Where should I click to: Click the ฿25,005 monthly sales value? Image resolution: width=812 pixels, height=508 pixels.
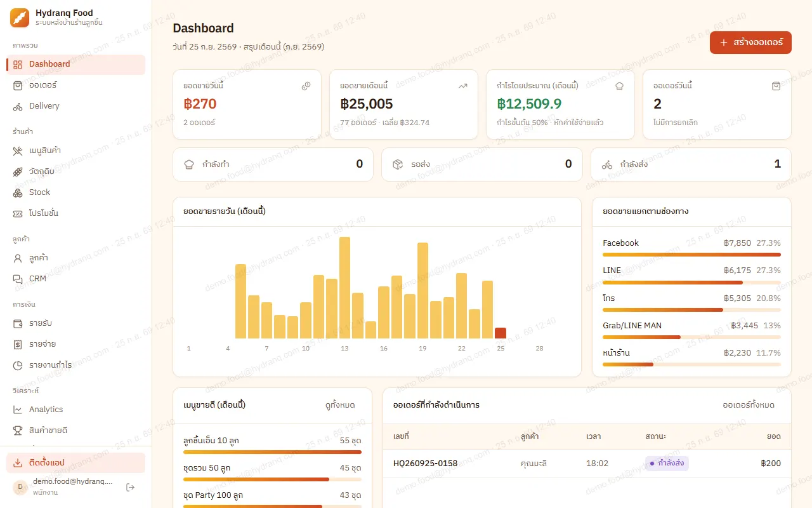point(367,104)
